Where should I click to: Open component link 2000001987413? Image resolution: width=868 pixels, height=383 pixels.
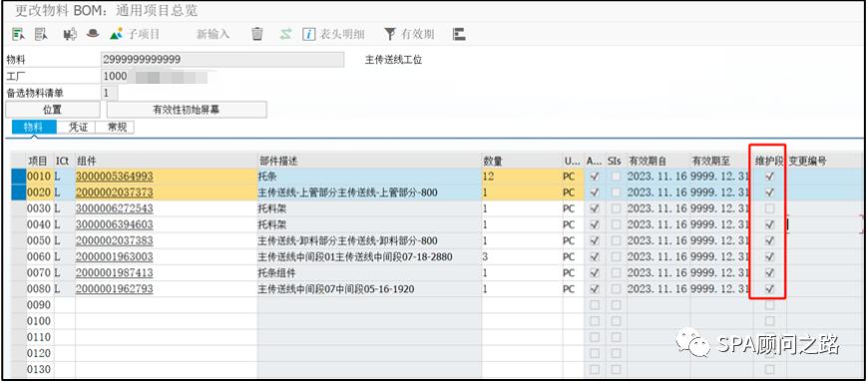tap(115, 273)
